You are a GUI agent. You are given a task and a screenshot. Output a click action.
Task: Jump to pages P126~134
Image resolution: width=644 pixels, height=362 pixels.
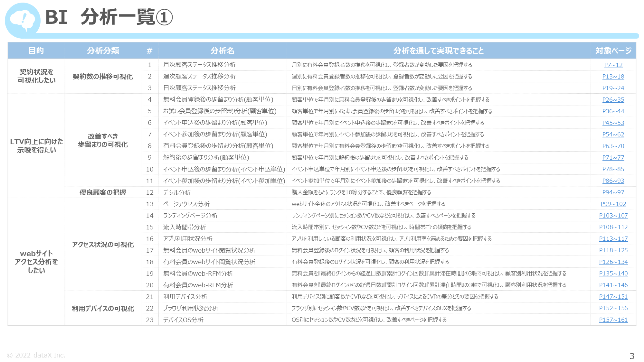tap(613, 262)
